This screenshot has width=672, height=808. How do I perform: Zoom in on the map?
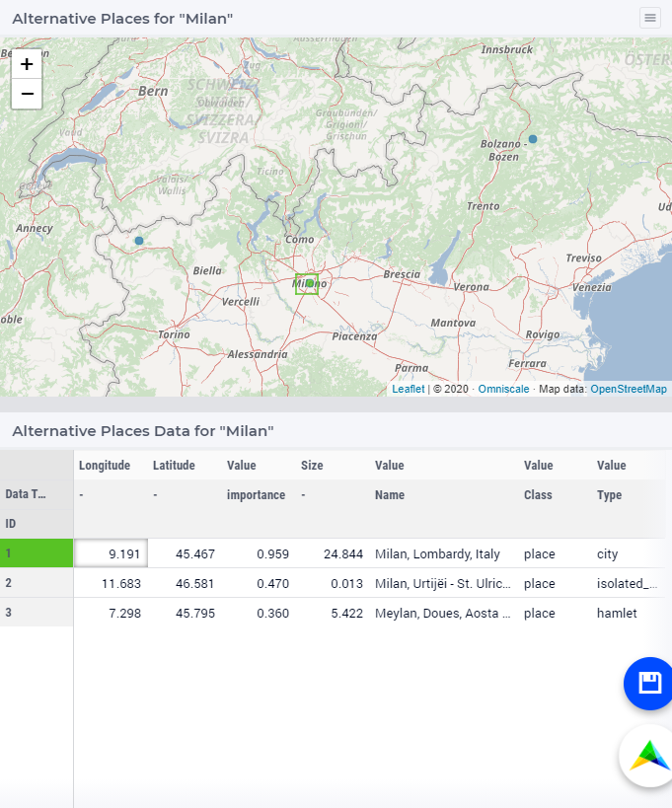(x=27, y=64)
